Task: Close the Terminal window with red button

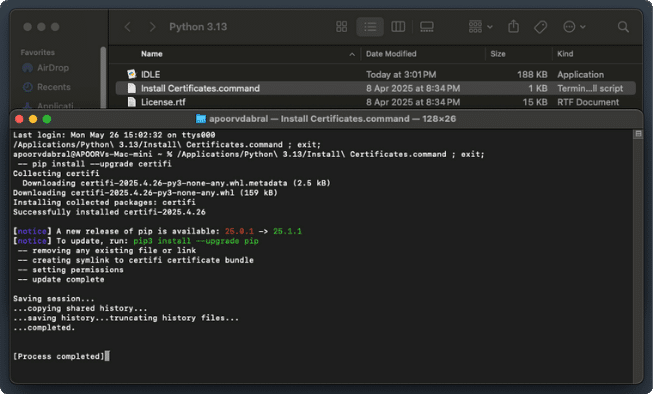Action: 19,119
